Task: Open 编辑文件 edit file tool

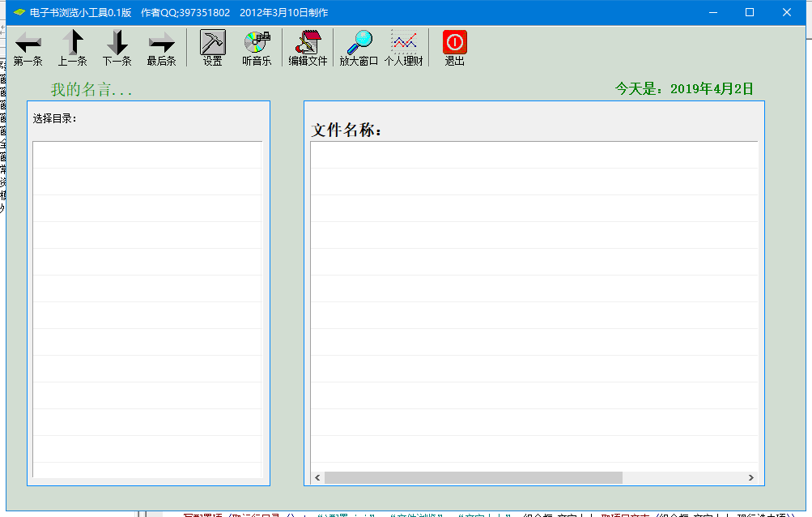Action: (x=308, y=48)
